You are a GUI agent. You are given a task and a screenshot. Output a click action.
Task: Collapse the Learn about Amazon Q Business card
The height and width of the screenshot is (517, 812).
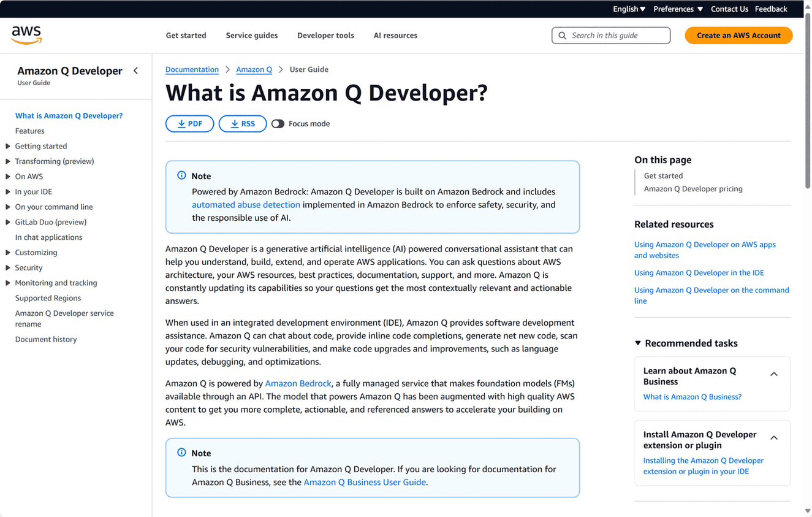click(774, 373)
